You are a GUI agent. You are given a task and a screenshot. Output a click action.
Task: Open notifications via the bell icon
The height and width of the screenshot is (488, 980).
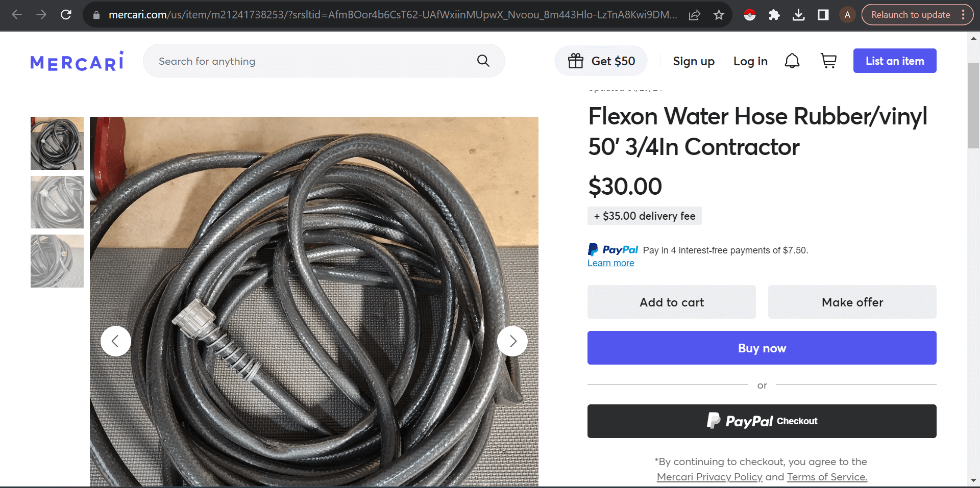(792, 61)
